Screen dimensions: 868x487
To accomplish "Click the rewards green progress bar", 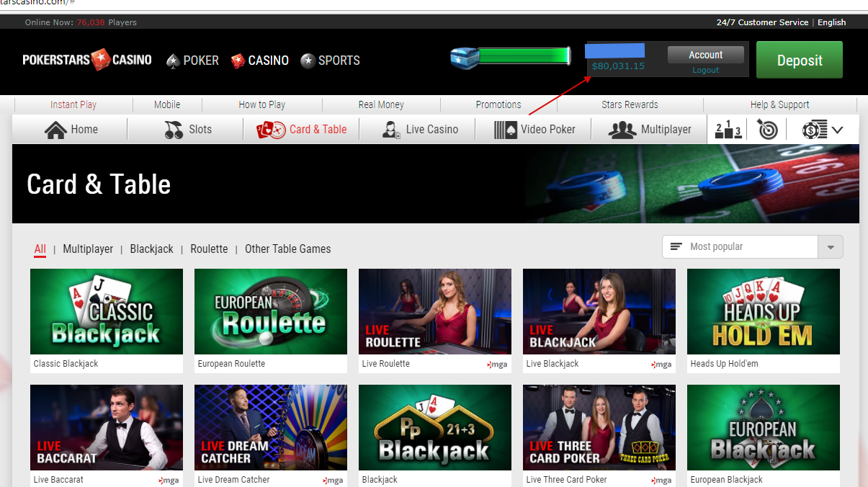I will coord(524,56).
